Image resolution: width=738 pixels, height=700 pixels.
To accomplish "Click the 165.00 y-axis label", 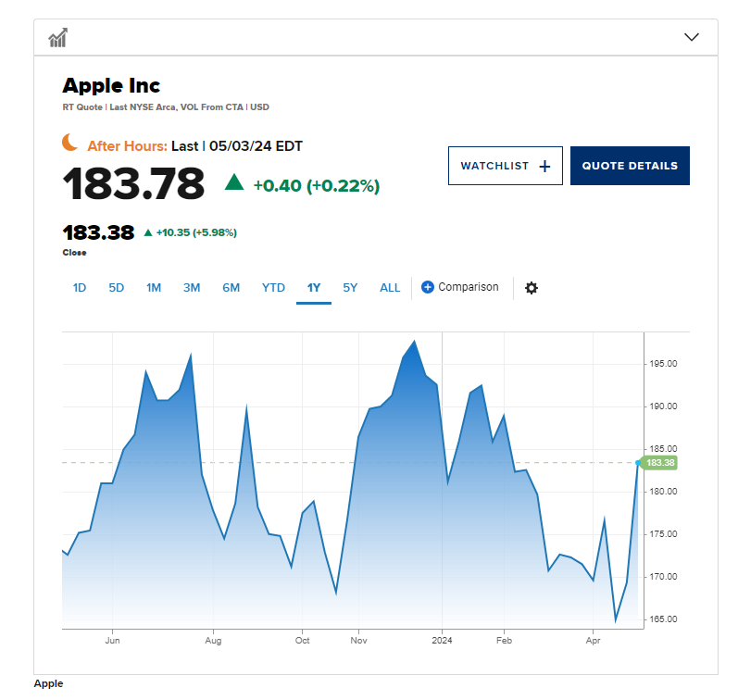I will click(x=663, y=619).
